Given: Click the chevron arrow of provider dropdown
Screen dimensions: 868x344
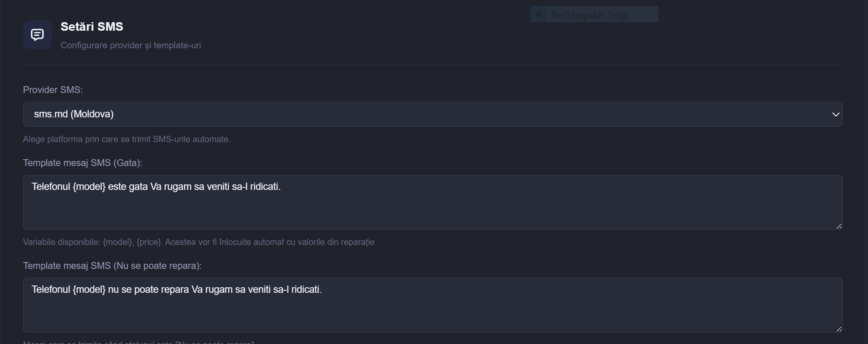Looking at the screenshot, I should 836,114.
